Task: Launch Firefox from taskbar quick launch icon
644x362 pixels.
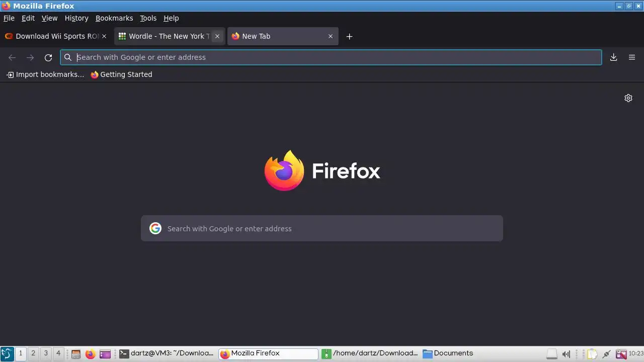Action: point(90,354)
